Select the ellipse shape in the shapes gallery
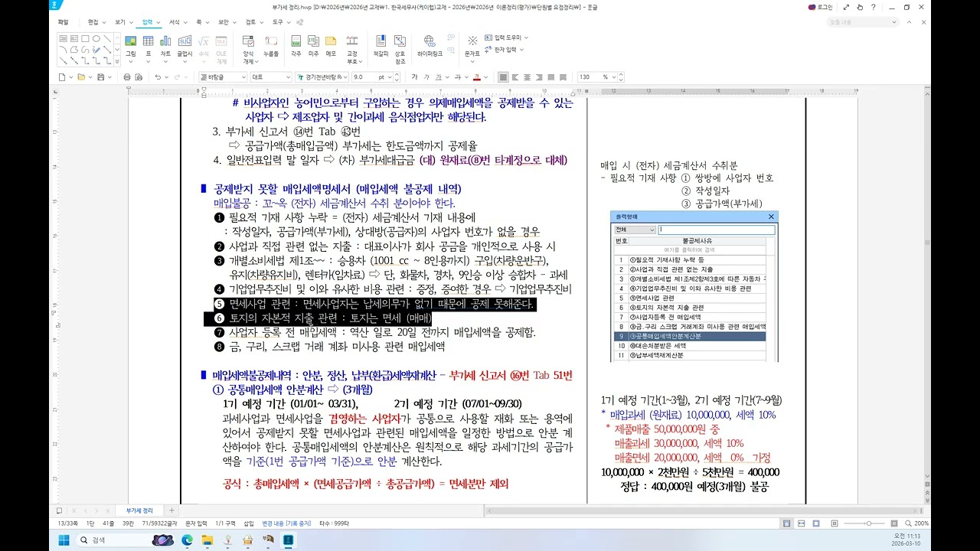This screenshot has width=980, height=551. point(96,38)
